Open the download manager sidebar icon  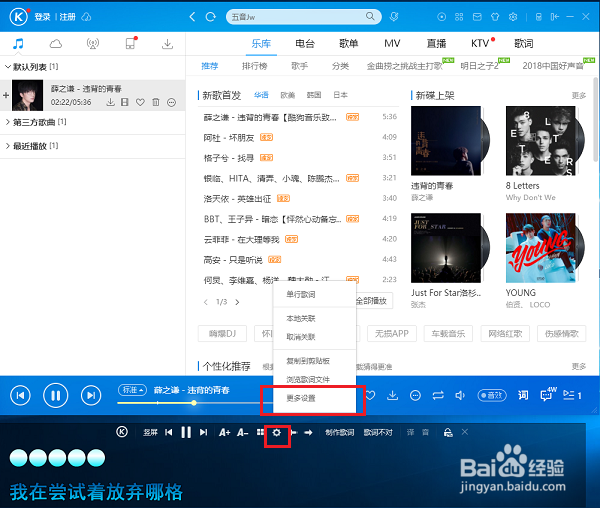tap(167, 44)
